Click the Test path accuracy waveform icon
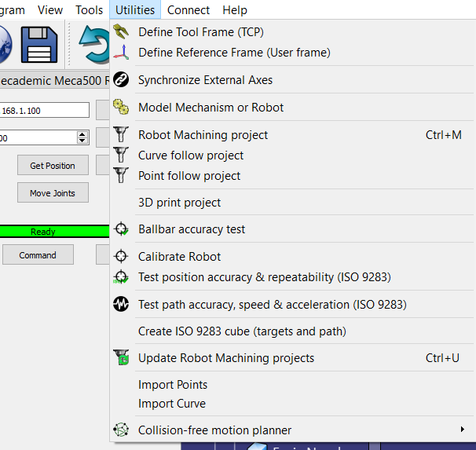 point(121,305)
